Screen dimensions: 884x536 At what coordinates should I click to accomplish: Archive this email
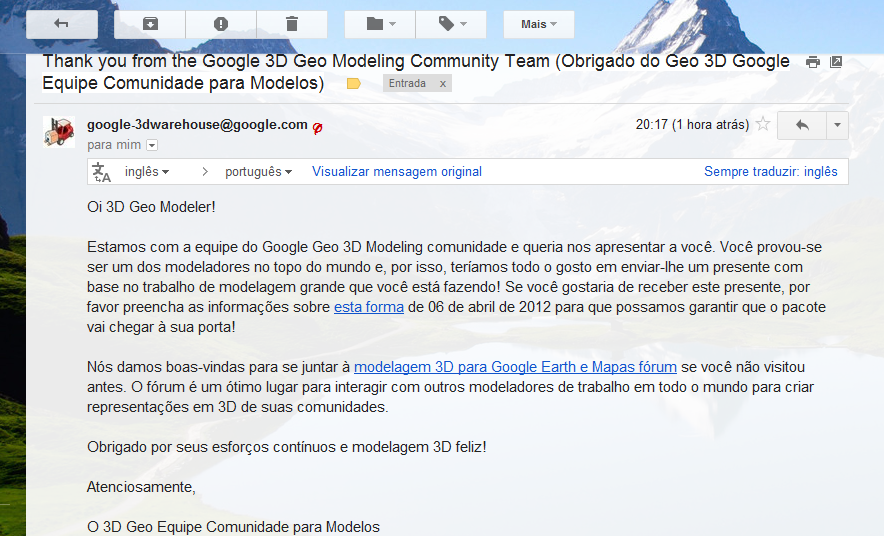[150, 24]
